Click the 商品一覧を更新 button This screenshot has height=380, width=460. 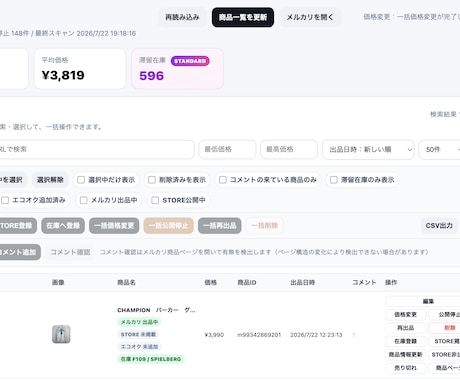[243, 17]
